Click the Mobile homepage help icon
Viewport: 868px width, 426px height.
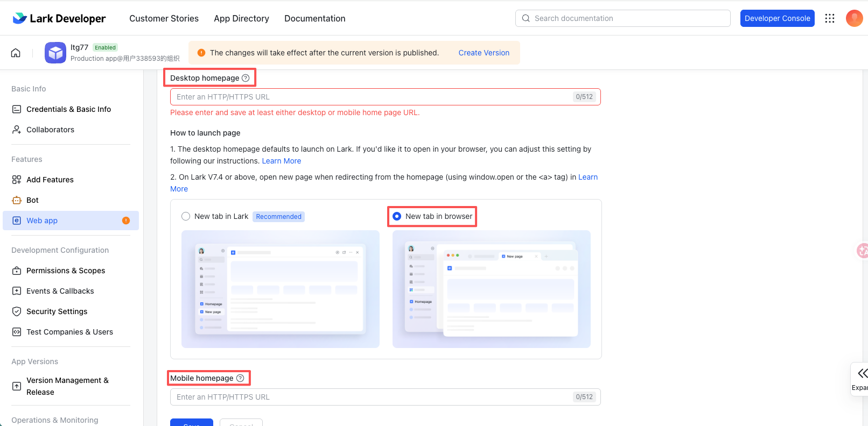pos(240,378)
